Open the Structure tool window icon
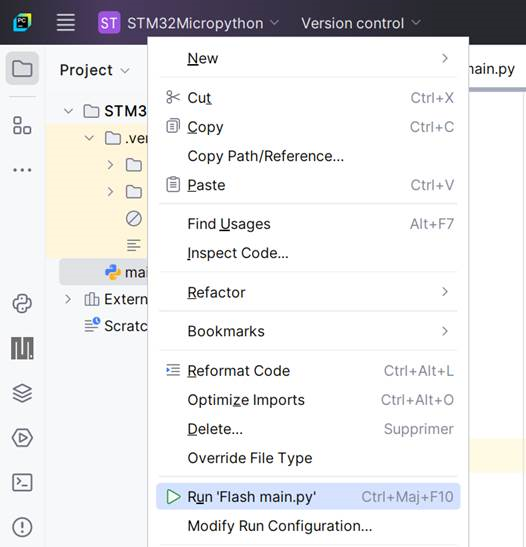 point(22,126)
